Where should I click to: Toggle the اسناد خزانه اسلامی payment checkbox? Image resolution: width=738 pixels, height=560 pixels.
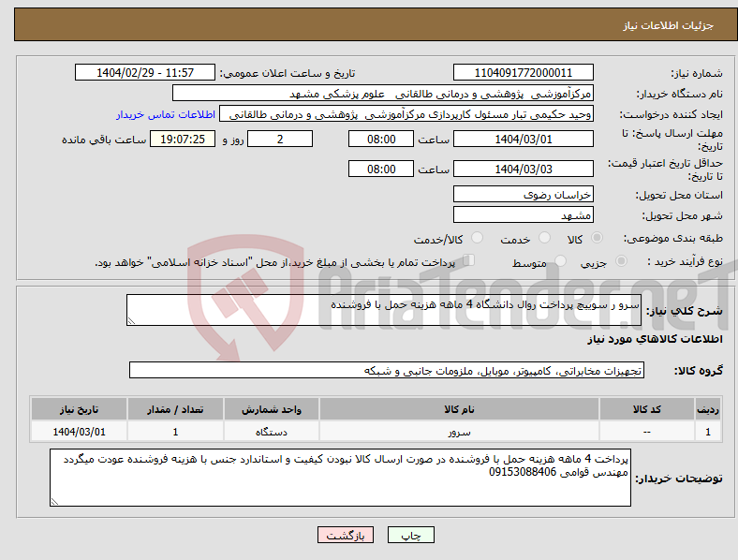[469, 260]
